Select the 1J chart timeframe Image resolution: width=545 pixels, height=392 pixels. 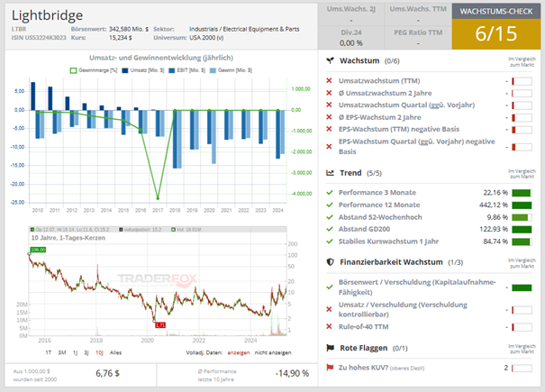pos(75,352)
